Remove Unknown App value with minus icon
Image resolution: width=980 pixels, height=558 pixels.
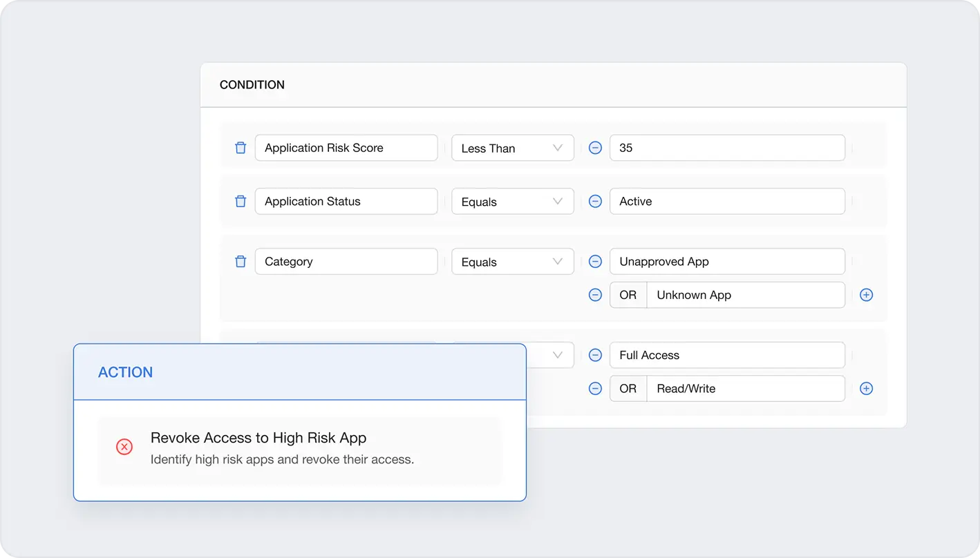[595, 295]
